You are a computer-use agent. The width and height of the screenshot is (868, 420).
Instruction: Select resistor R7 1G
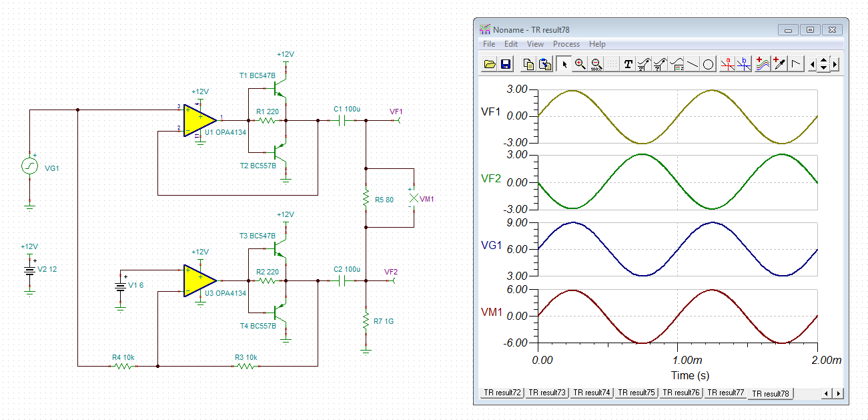tap(366, 321)
